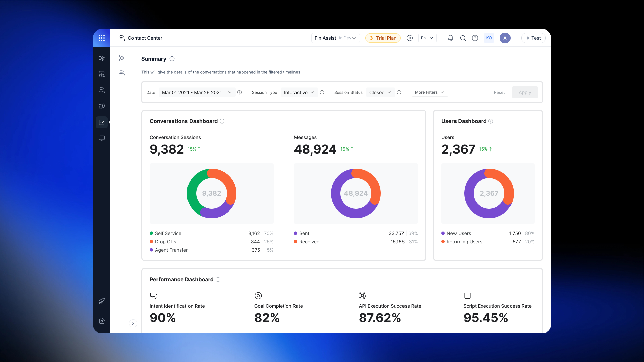The width and height of the screenshot is (644, 362).
Task: Open the app launcher grid icon
Action: pos(102,38)
